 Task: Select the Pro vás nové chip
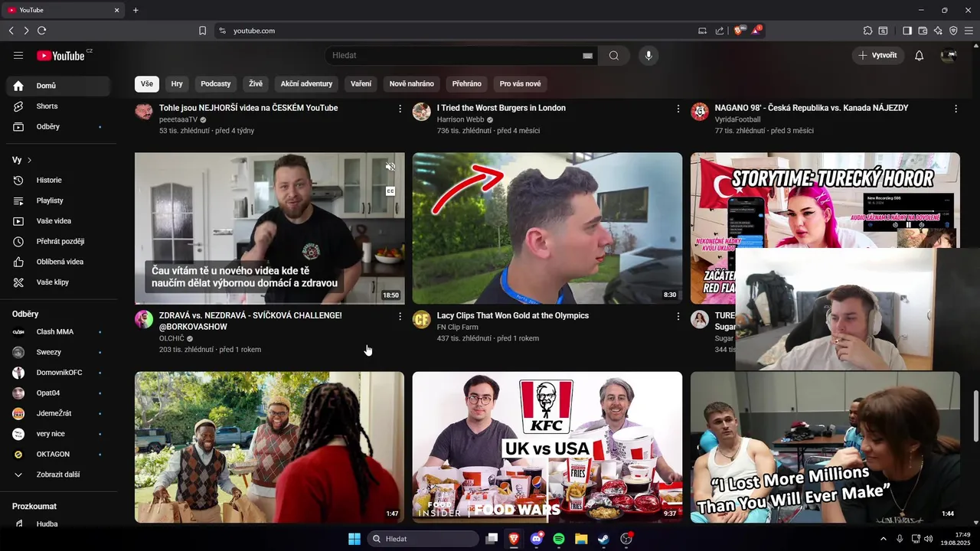tap(521, 83)
